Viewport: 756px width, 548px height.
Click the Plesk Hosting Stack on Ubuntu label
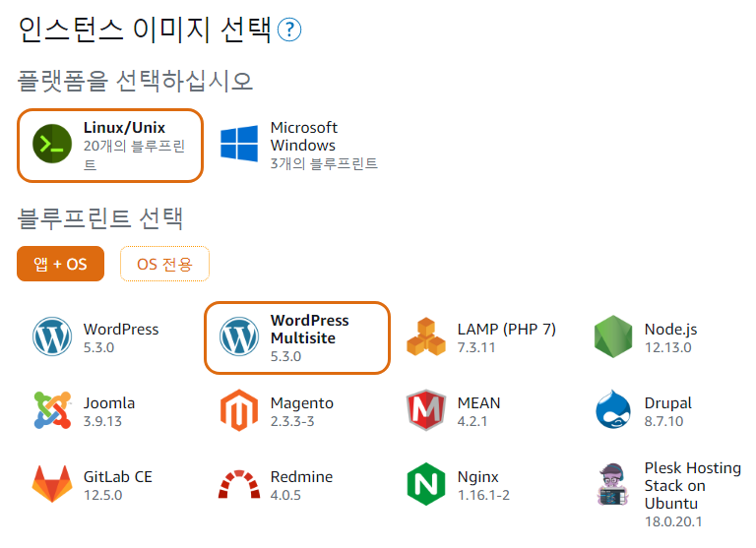tap(693, 486)
